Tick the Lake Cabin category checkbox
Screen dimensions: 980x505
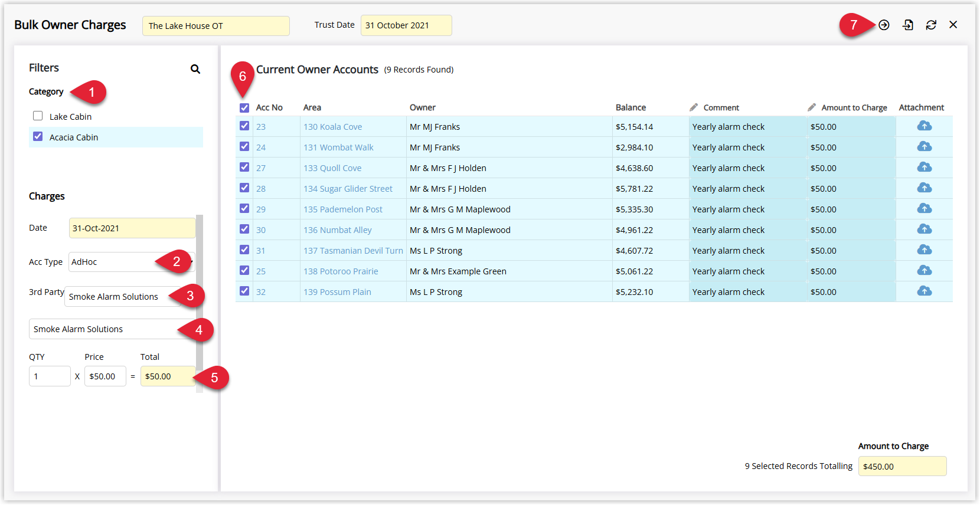[38, 116]
